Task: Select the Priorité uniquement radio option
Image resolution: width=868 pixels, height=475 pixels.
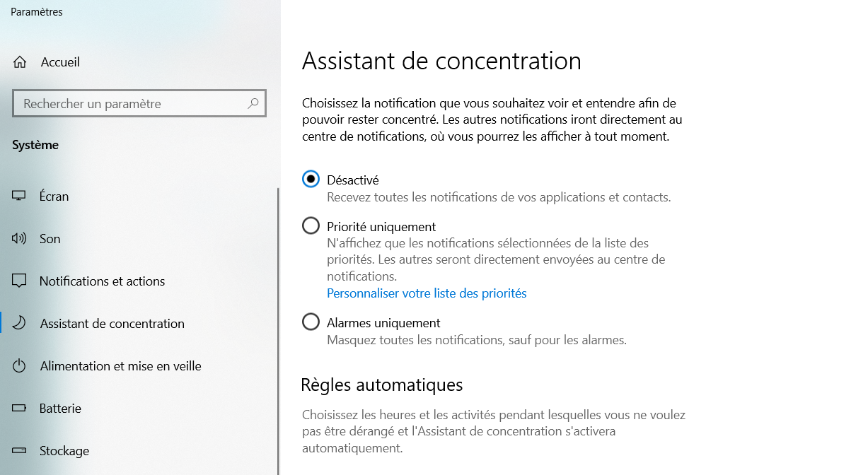Action: (311, 226)
